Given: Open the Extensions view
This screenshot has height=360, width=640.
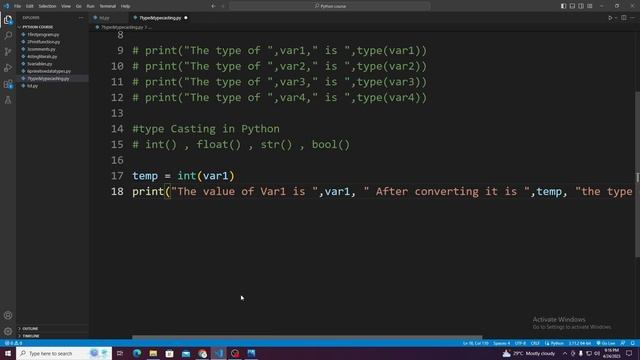Looking at the screenshot, I should (x=8, y=84).
